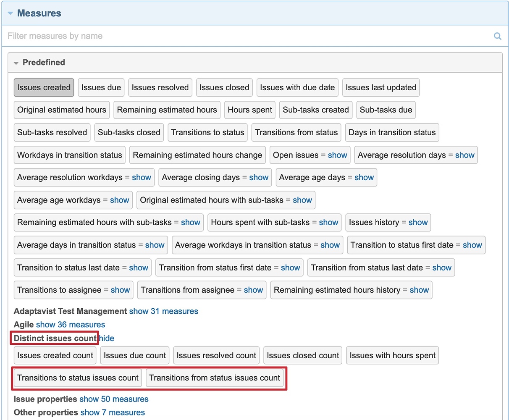Image resolution: width=509 pixels, height=420 pixels.
Task: Select the Sub-tasks resolved measure
Action: [x=52, y=132]
